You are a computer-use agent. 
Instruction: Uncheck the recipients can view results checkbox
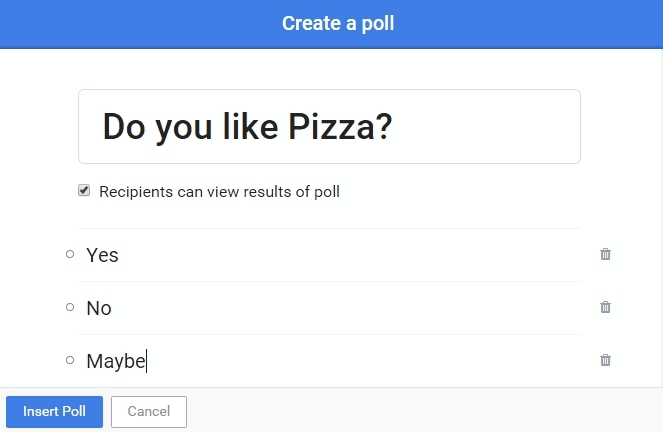point(84,190)
